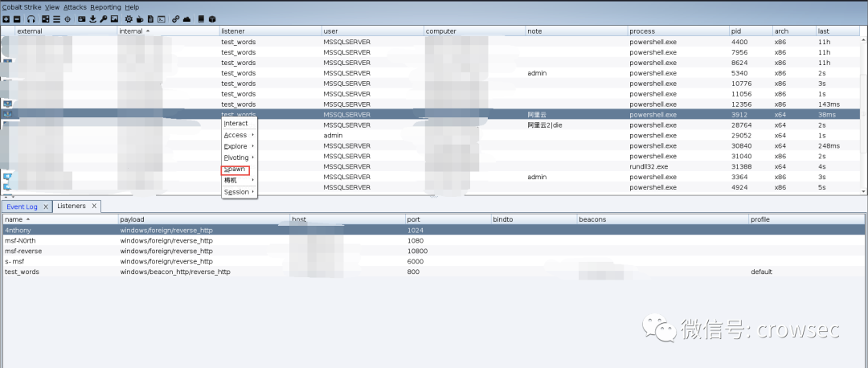The image size is (868, 368).
Task: Host a file via chain-link icon
Action: click(175, 18)
